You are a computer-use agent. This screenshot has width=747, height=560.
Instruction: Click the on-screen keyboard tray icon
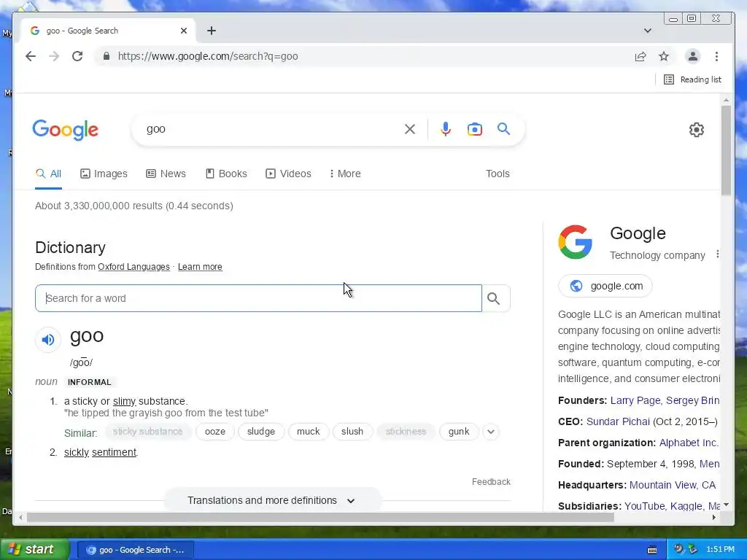coord(652,550)
